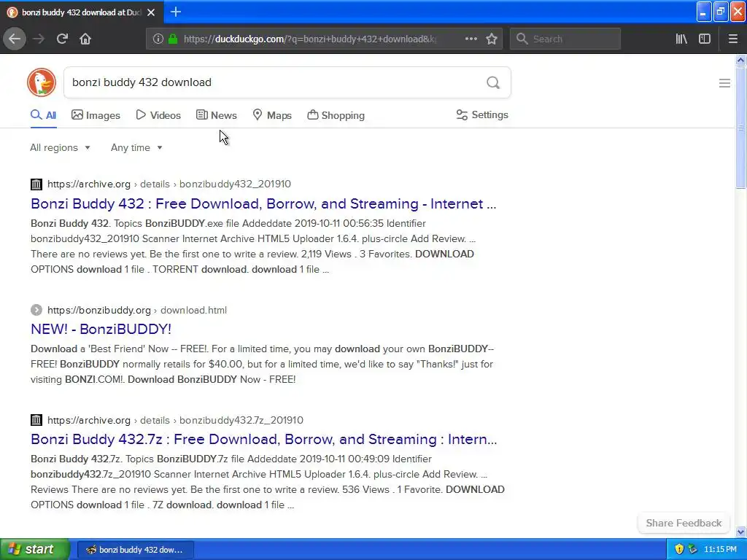
Task: Switch to Shopping results
Action: [x=336, y=115]
